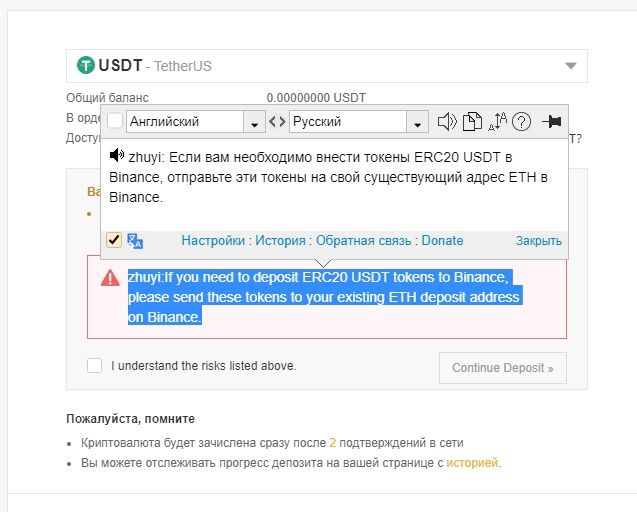Expand the USDT coin selector arrow

tap(571, 66)
